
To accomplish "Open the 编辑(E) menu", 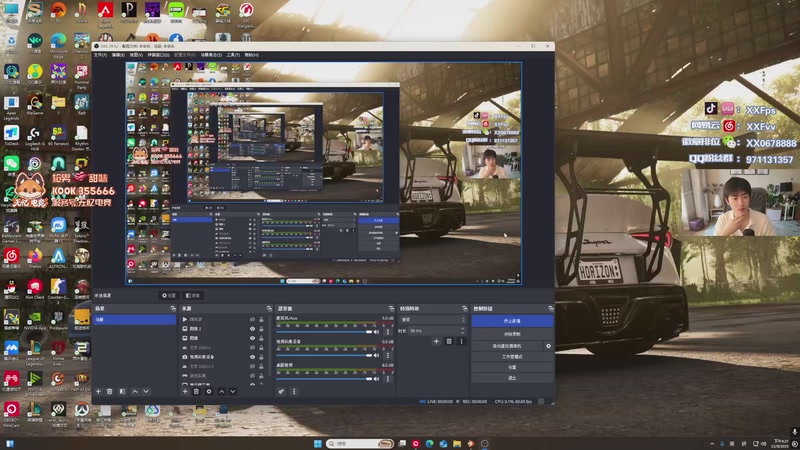I will click(x=118, y=55).
